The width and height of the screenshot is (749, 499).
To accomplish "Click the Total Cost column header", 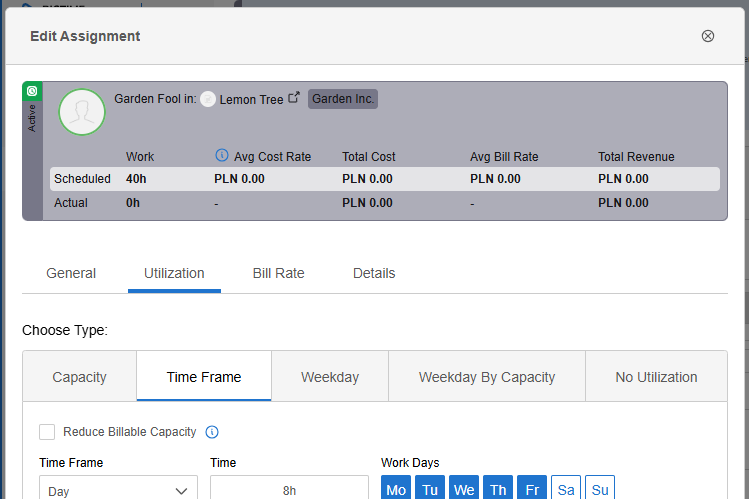I will coord(368,157).
